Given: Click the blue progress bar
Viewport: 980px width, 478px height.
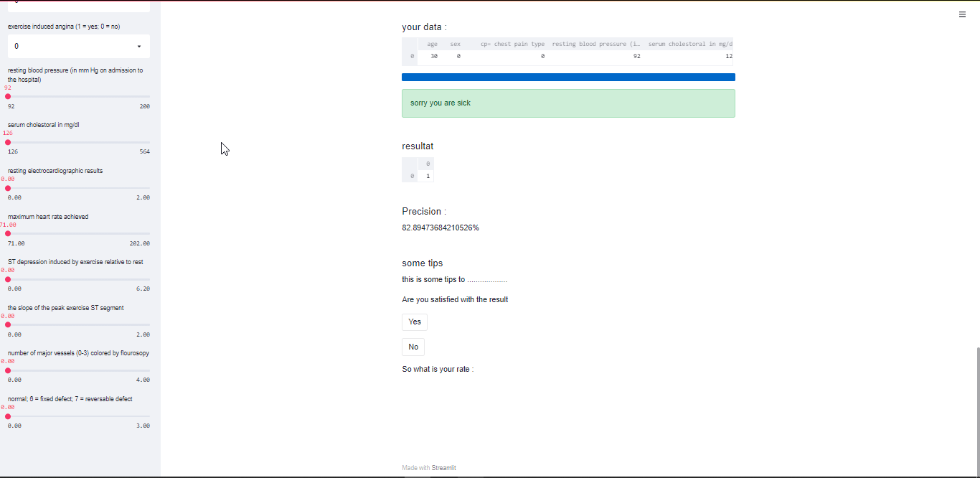Looking at the screenshot, I should [x=568, y=77].
